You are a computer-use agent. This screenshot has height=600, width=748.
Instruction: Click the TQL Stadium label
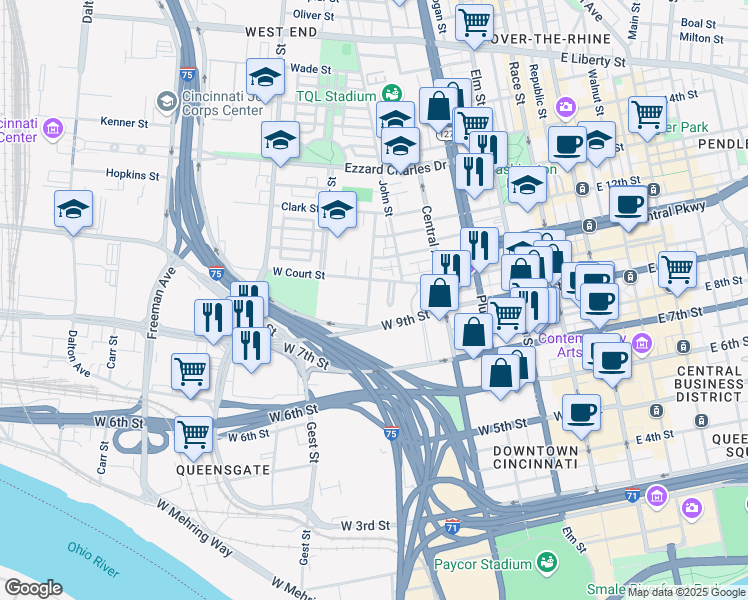(336, 96)
